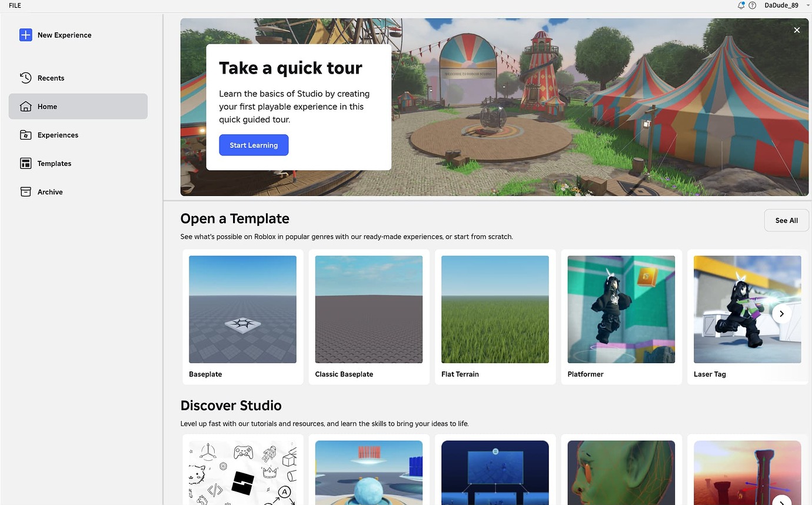Click the notification bell icon
The width and height of the screenshot is (812, 505).
[x=740, y=5]
